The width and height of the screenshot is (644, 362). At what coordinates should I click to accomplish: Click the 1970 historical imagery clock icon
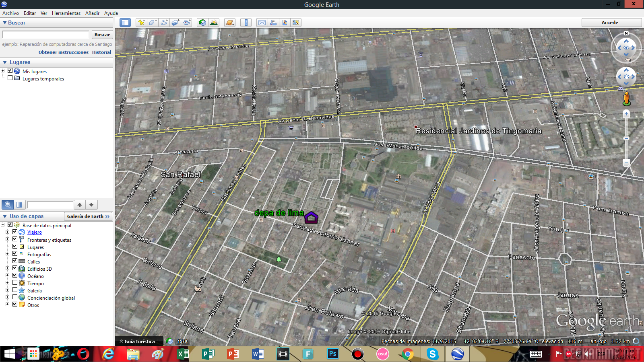[170, 341]
